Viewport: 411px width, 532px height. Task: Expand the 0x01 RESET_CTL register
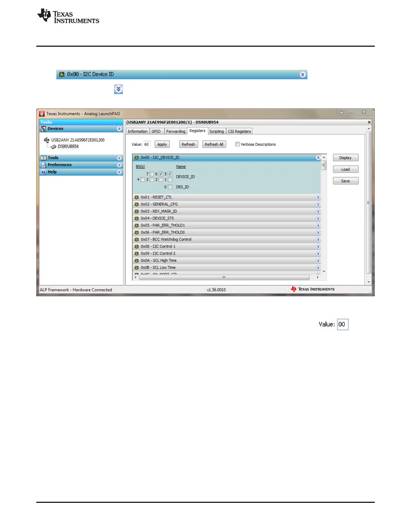pyautogui.click(x=318, y=197)
